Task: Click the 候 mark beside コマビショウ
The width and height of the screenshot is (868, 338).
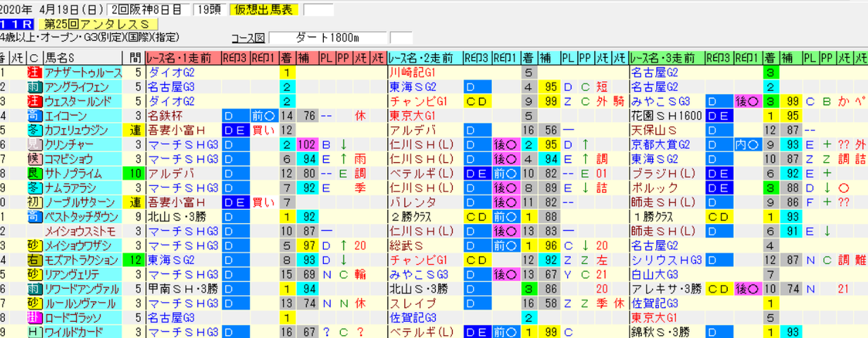Action: pos(33,158)
